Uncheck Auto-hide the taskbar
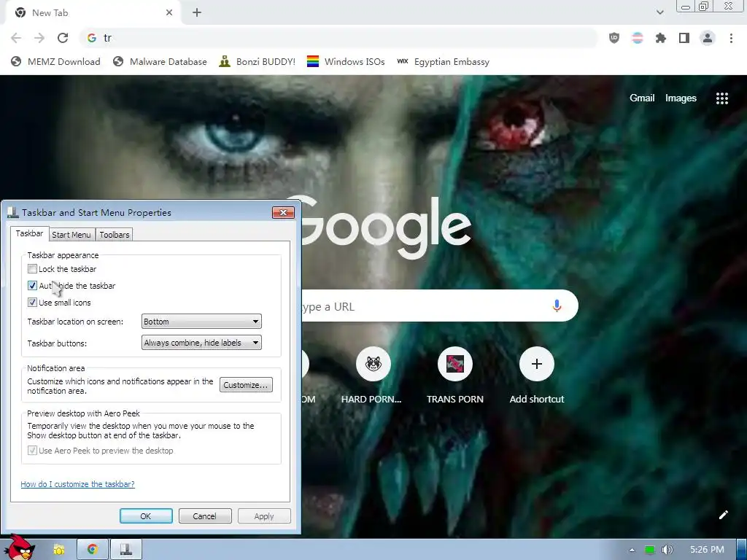This screenshot has width=747, height=560. click(x=32, y=286)
